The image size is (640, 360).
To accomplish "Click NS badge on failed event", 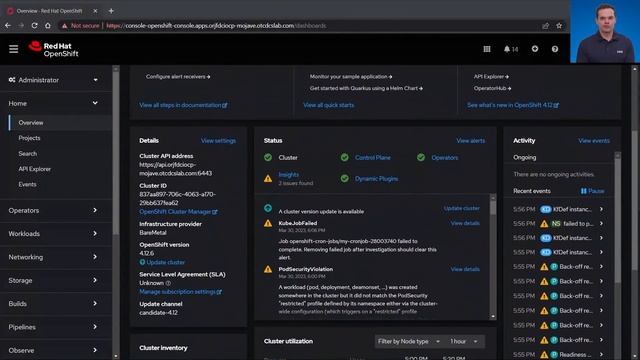I will click(556, 224).
